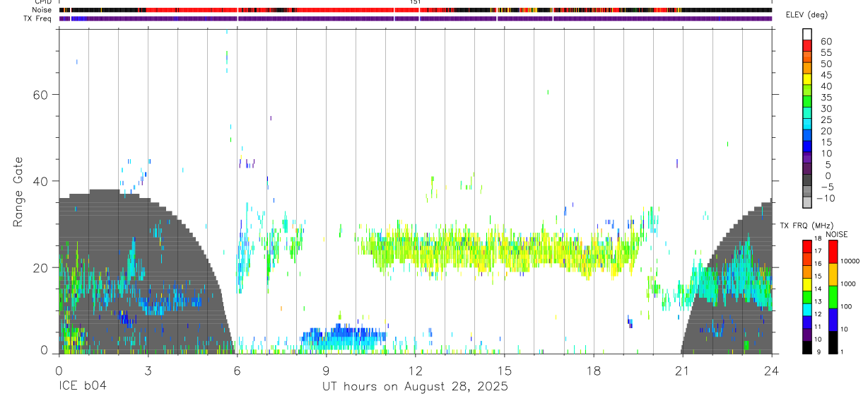
Task: Click the '18' tick on UT hours axis
Action: coord(593,370)
